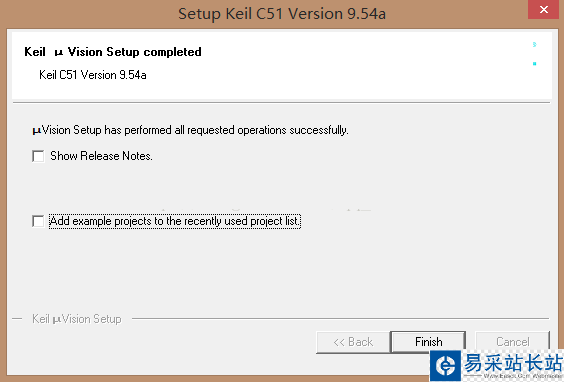
Task: Click the 'Add example projects to the recently used project list' label
Action: tap(175, 221)
